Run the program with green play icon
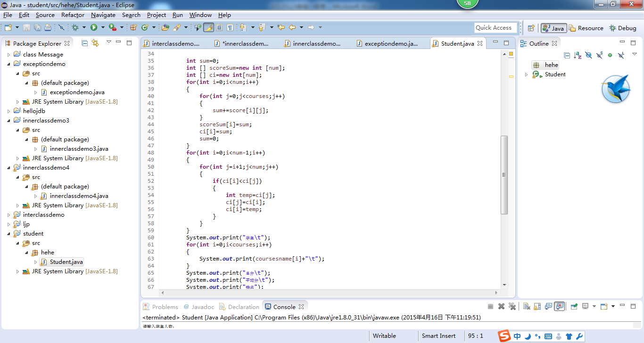 coord(94,27)
